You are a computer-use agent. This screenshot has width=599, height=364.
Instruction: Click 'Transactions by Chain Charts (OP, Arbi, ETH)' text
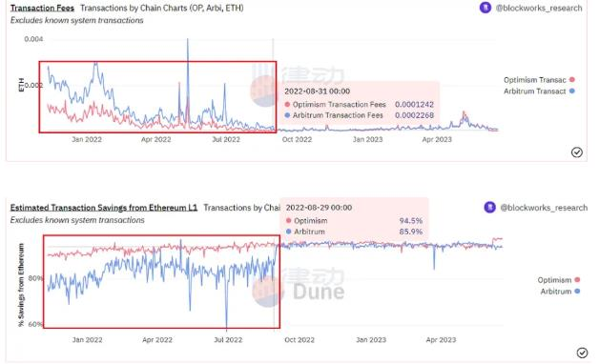coord(161,8)
